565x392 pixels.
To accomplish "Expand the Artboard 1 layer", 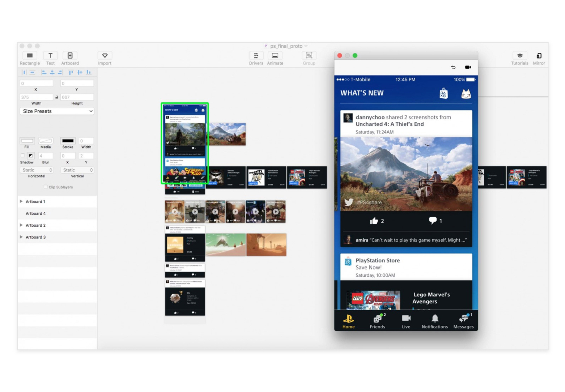I will click(x=21, y=201).
